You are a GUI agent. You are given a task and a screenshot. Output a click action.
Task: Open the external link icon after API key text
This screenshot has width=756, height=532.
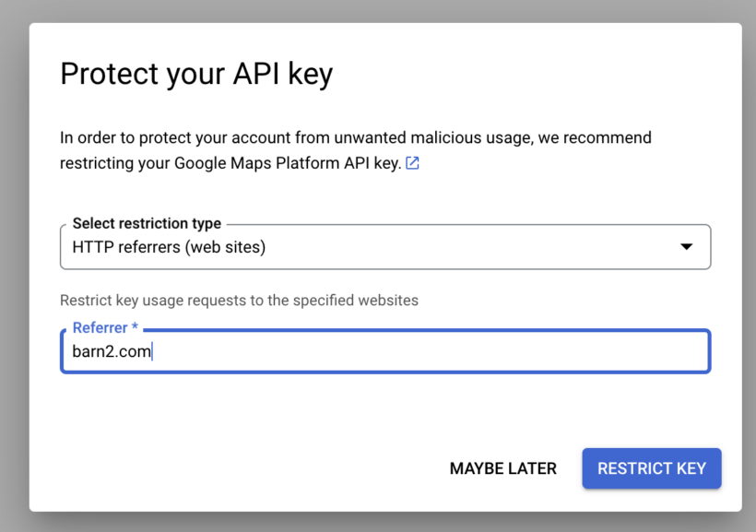pos(413,163)
